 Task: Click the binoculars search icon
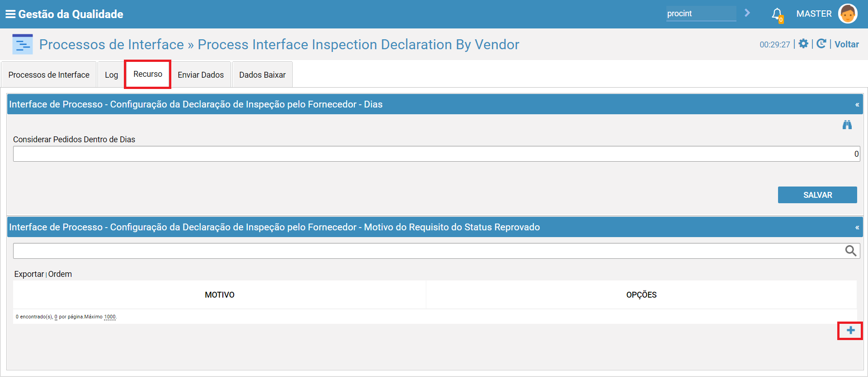pyautogui.click(x=847, y=125)
